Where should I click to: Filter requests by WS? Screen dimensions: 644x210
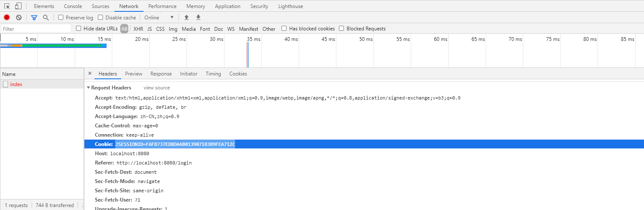click(231, 29)
